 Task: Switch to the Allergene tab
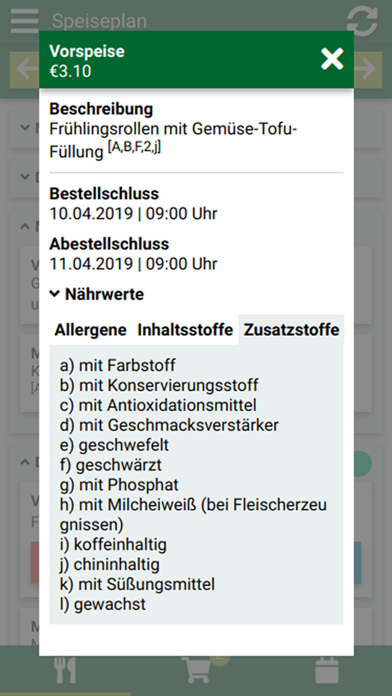(x=91, y=330)
